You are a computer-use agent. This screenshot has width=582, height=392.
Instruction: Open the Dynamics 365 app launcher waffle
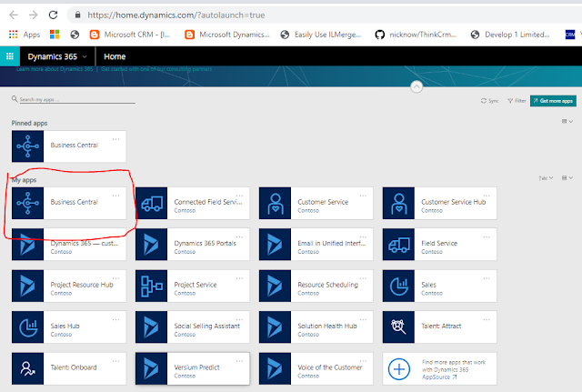point(10,56)
